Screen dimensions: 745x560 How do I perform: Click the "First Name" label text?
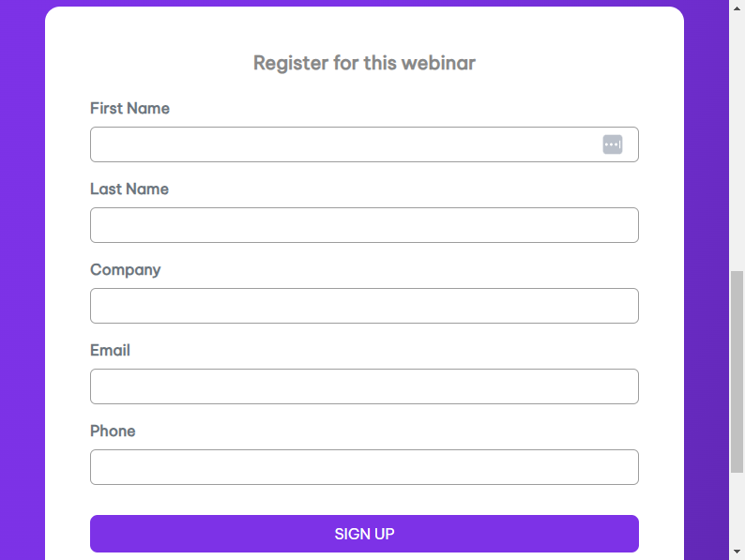tap(129, 108)
